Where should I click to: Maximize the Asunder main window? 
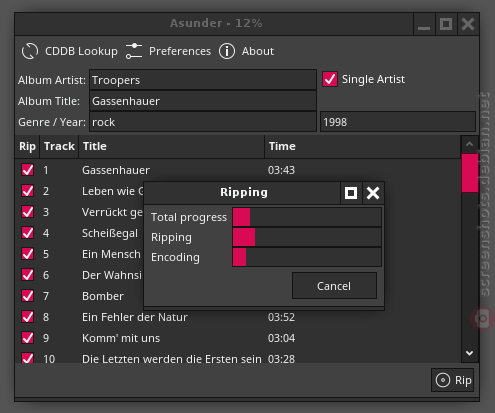pyautogui.click(x=446, y=24)
